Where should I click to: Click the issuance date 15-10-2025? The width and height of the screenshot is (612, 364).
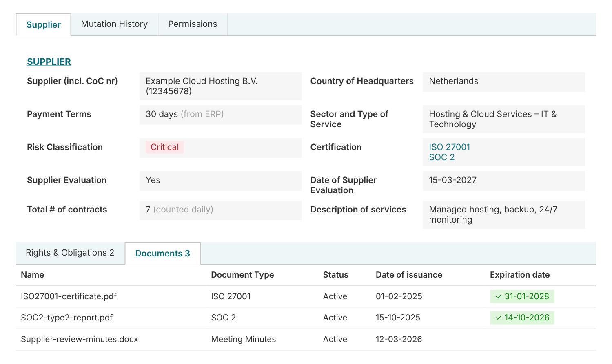(398, 318)
